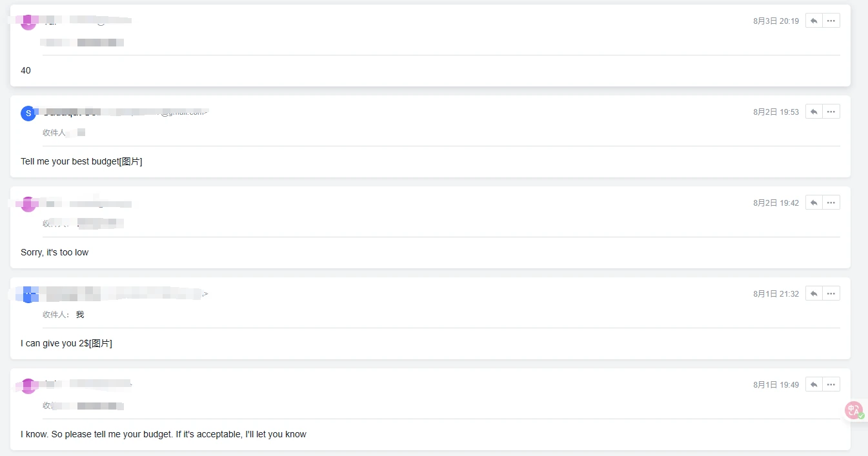
Task: Reply to the "Sorry, it's too low" message
Action: (x=814, y=203)
